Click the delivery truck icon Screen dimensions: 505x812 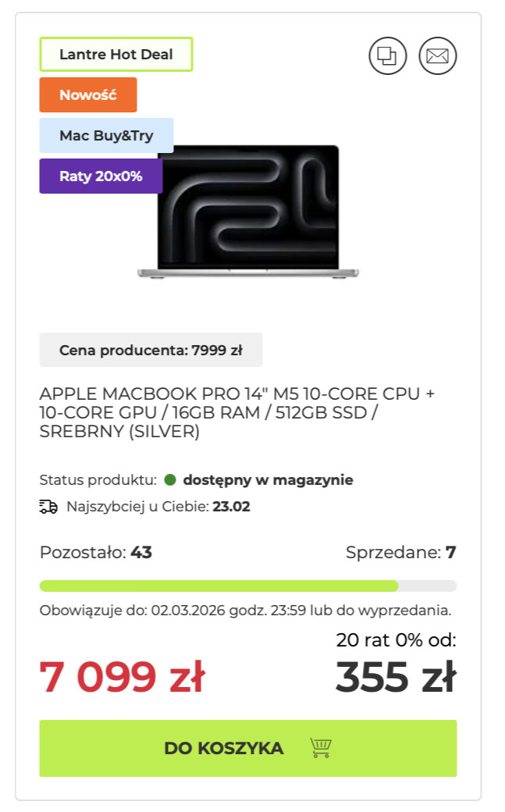[x=48, y=507]
